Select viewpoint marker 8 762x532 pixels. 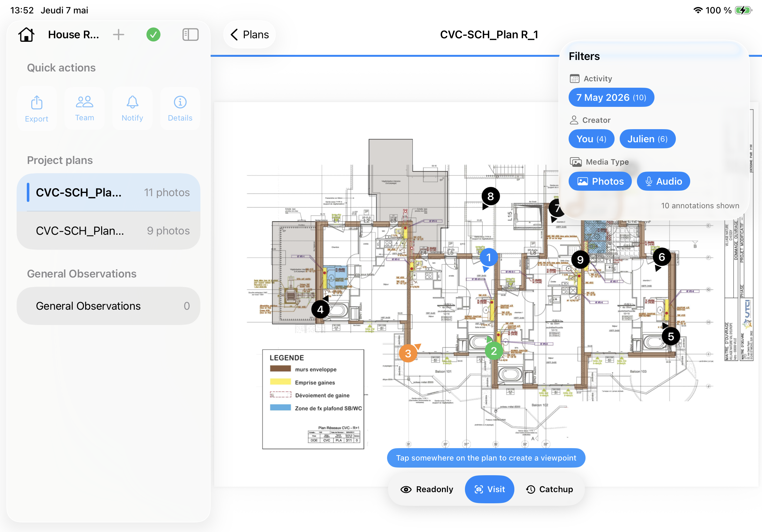pyautogui.click(x=490, y=196)
